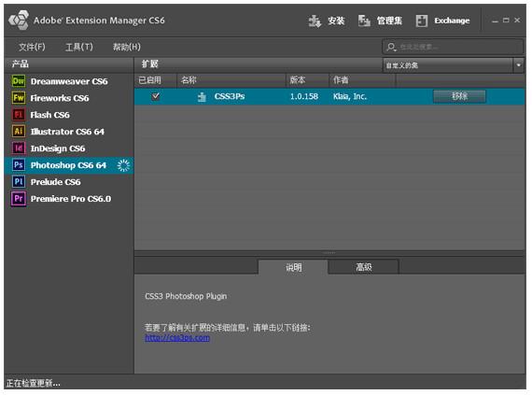Click the CSS3Ps extension puzzle icon
The width and height of the screenshot is (532, 395).
click(x=202, y=97)
